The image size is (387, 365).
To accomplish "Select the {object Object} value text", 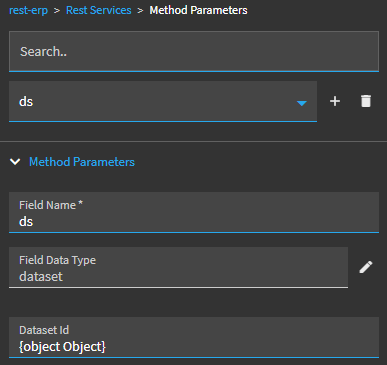I will 62,347.
